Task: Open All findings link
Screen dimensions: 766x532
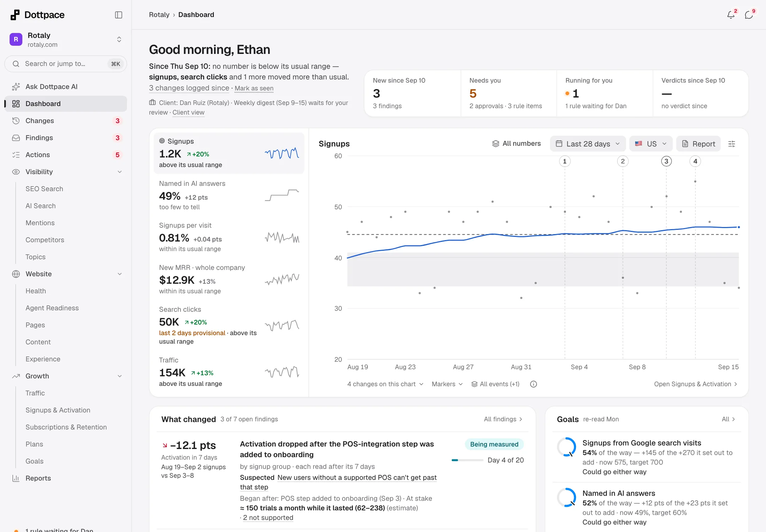Action: [503, 419]
